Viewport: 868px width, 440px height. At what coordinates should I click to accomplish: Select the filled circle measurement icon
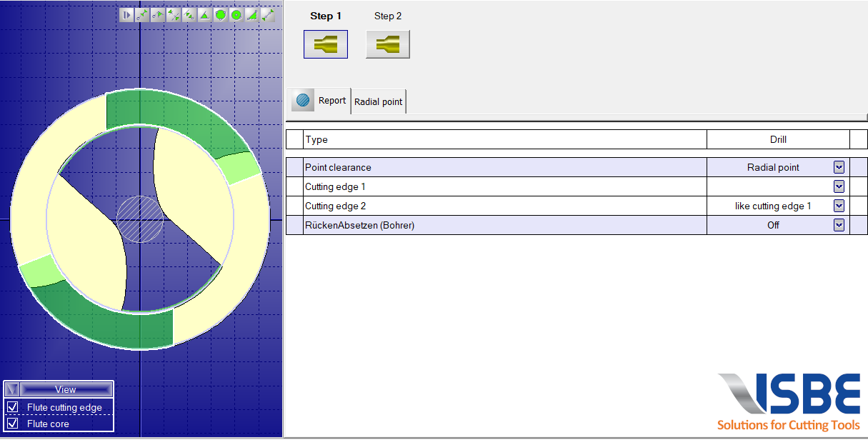[x=221, y=14]
